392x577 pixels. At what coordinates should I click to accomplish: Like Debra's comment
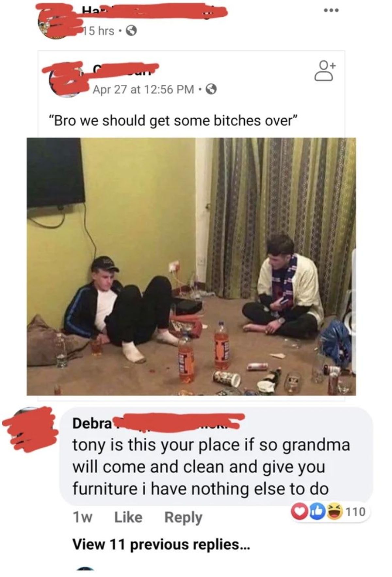click(x=128, y=518)
